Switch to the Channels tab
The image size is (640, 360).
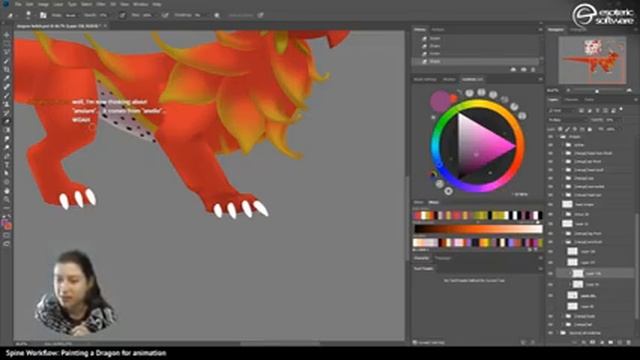pyautogui.click(x=571, y=100)
